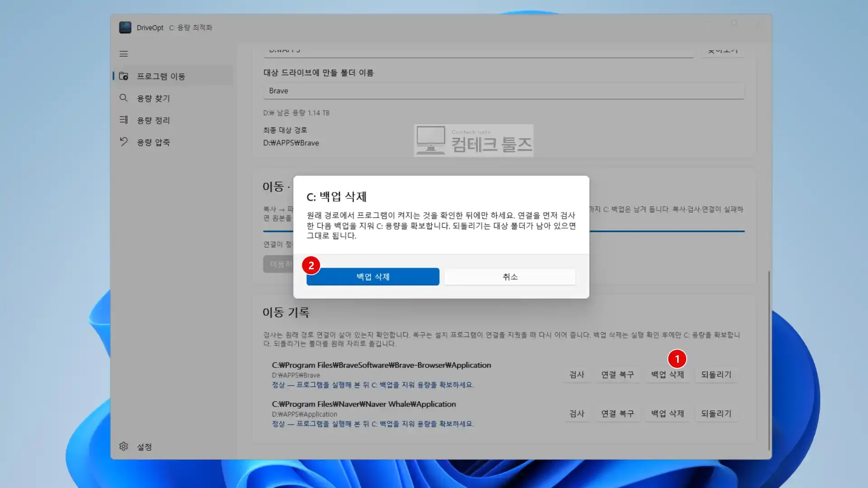Open 용량 압축 in the sidebar
The image size is (868, 488).
(x=172, y=142)
